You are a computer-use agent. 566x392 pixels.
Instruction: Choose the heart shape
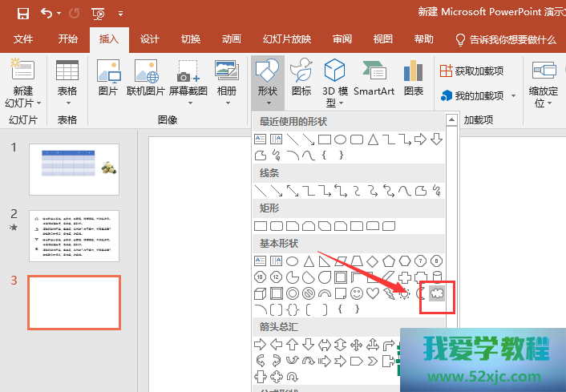coord(373,293)
